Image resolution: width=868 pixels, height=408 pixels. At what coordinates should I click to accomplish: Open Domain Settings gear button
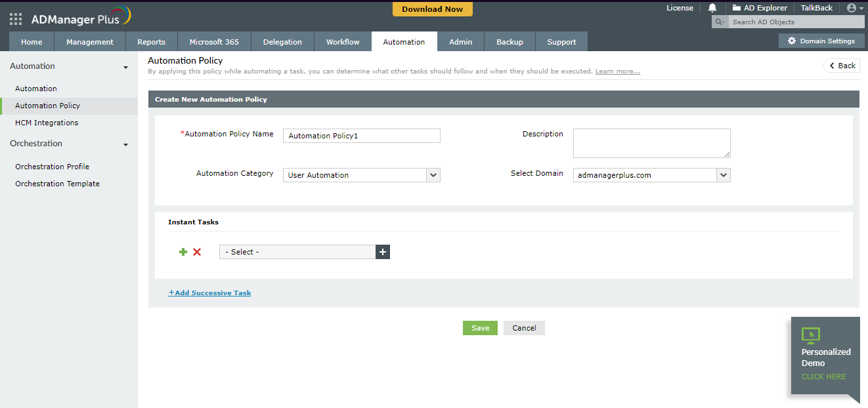tap(821, 41)
